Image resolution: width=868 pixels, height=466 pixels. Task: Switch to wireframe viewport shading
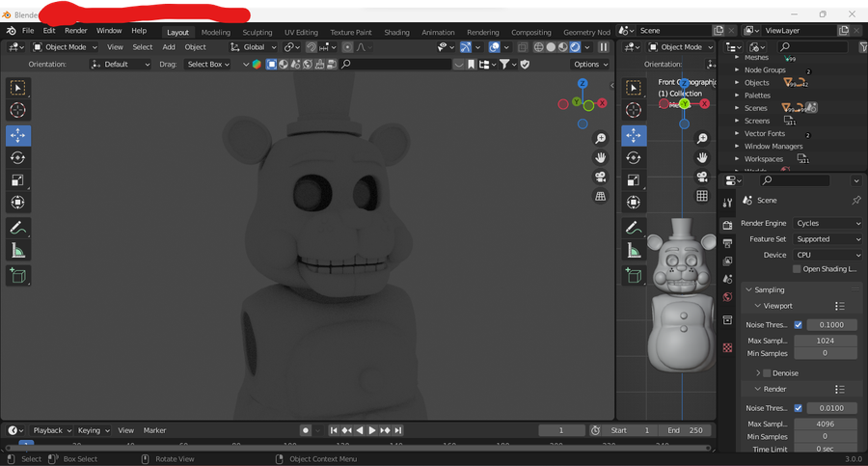(x=538, y=47)
